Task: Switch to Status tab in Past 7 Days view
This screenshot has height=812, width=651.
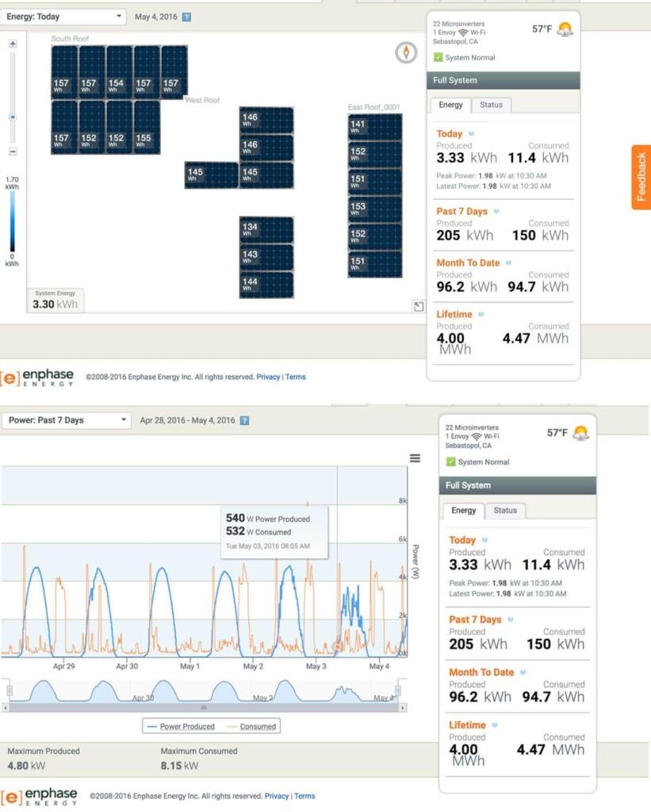Action: coord(505,511)
